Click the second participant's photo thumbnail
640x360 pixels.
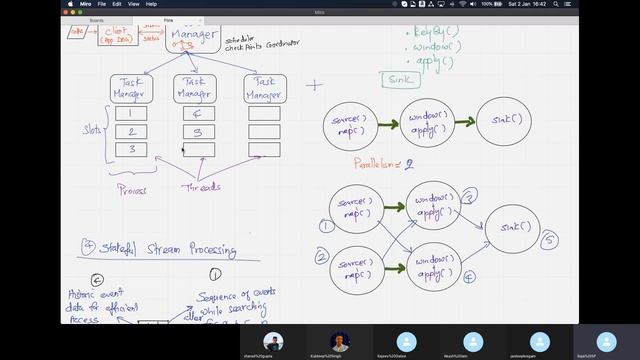click(x=340, y=342)
